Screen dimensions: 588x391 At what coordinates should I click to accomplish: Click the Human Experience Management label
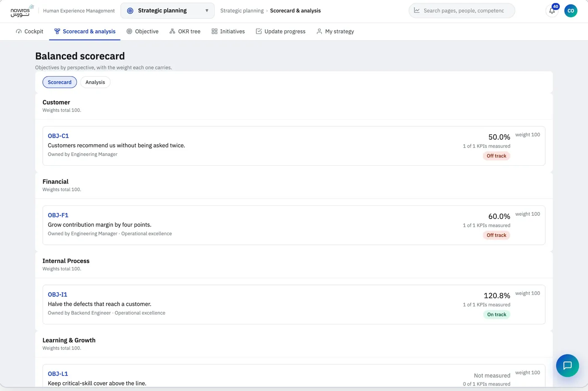[79, 11]
